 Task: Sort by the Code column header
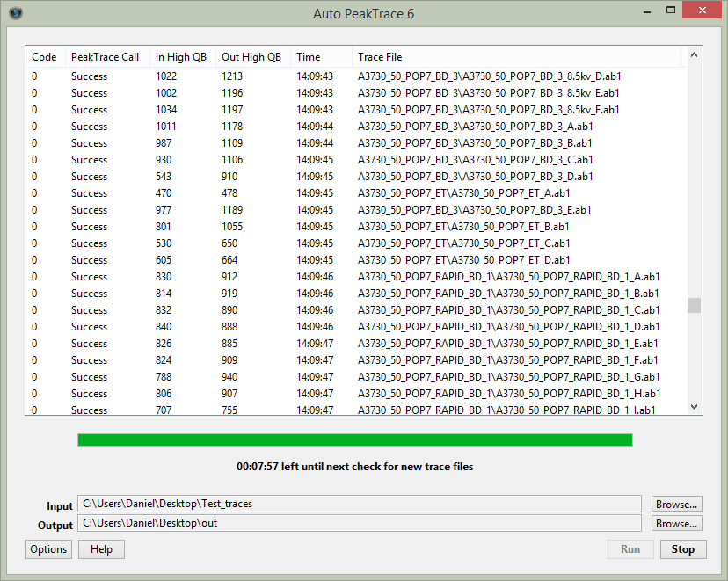pyautogui.click(x=45, y=57)
